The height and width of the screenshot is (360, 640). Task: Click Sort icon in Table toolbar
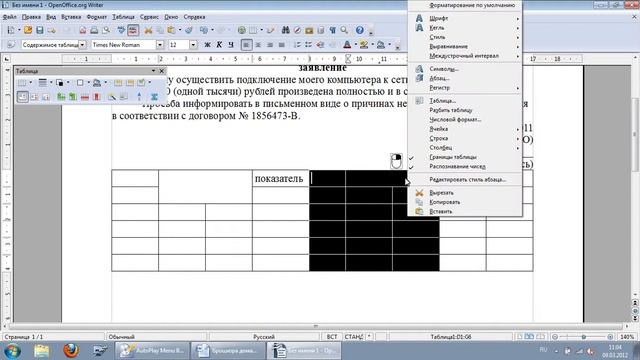pyautogui.click(x=139, y=97)
